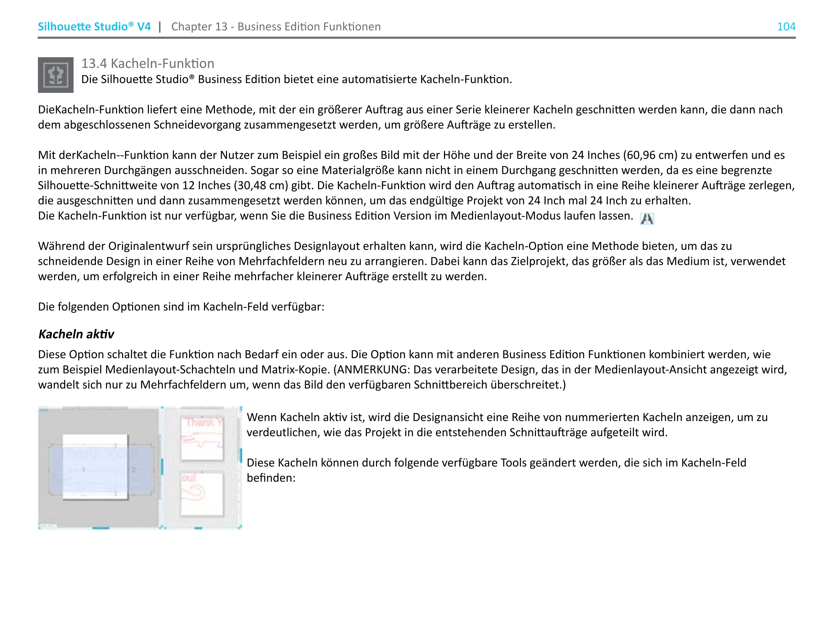Click the cyan scrollbar at right edge of preview

point(241,455)
